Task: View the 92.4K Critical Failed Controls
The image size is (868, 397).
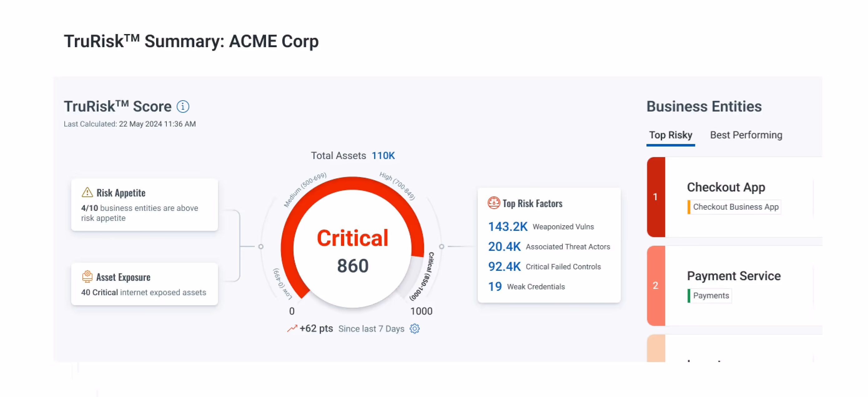Action: click(x=505, y=266)
